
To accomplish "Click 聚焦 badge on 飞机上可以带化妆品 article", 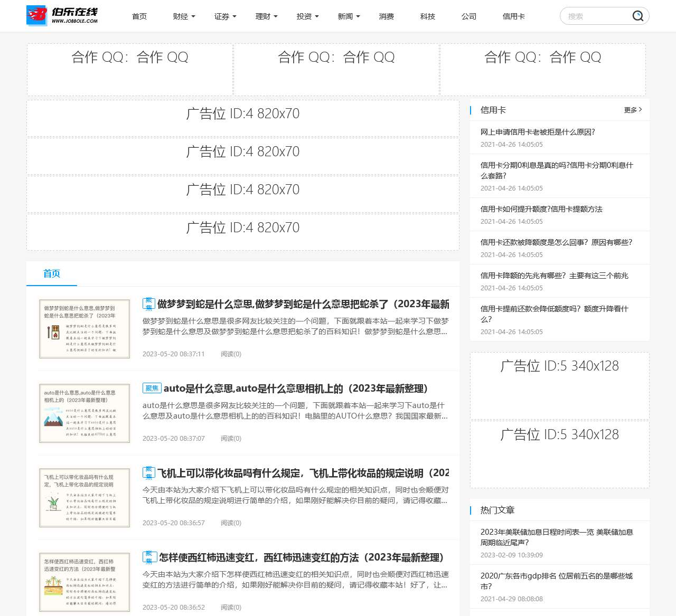I will 149,472.
